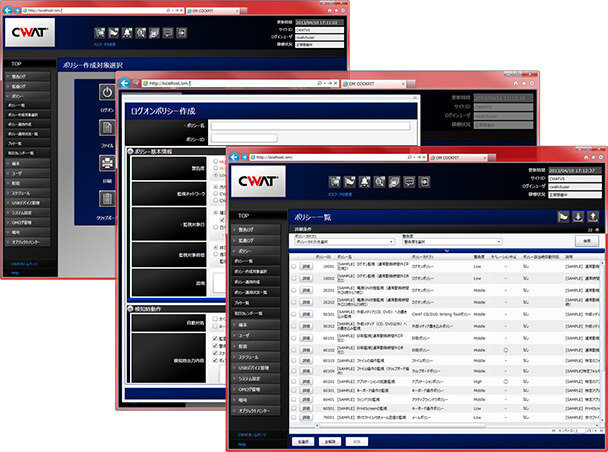
Task: Click the 検索 button in the filter panel
Action: [587, 241]
